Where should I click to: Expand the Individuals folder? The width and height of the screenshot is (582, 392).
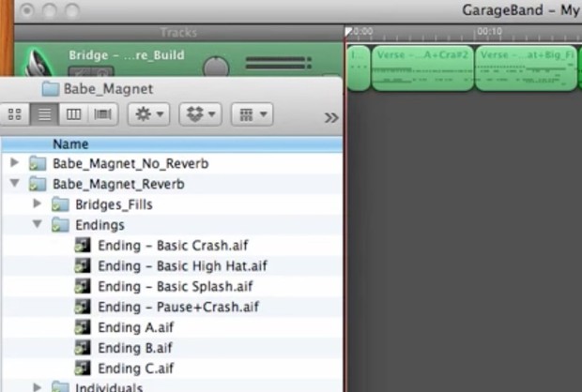coord(38,387)
